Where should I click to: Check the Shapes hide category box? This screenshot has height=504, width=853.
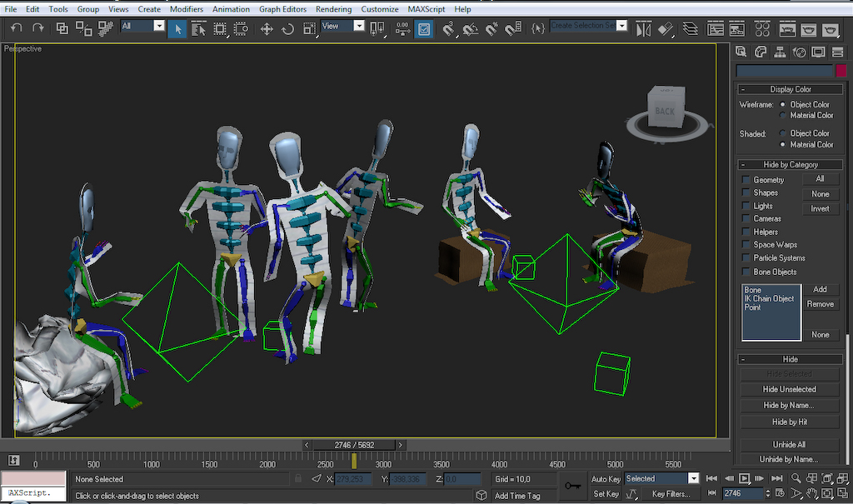pyautogui.click(x=746, y=192)
